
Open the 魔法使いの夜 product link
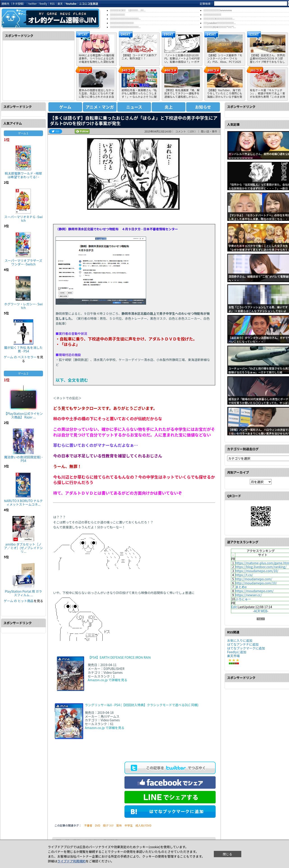[23, 459]
